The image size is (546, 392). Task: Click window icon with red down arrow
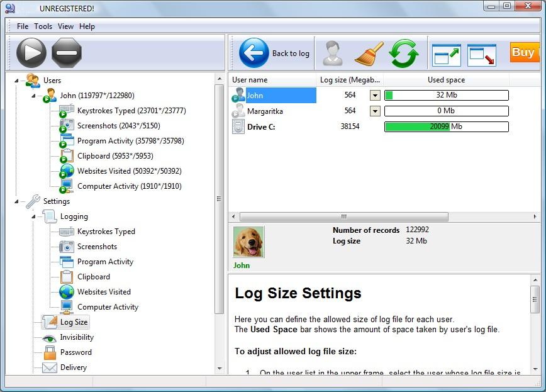482,55
